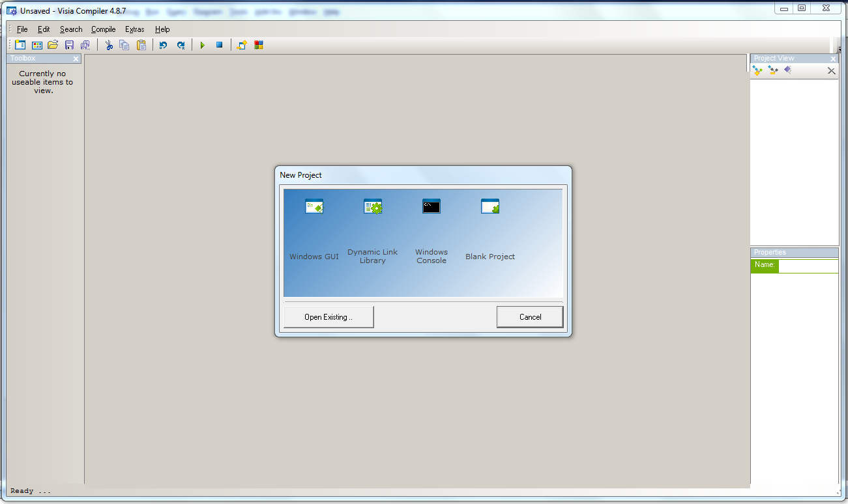Stop execution with the blue square icon
The height and width of the screenshot is (504, 848).
tap(220, 44)
